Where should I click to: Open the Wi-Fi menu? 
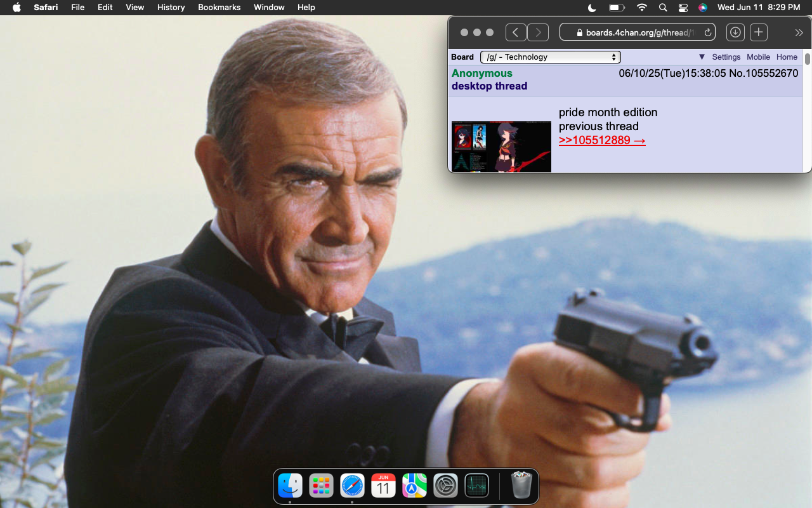(642, 7)
